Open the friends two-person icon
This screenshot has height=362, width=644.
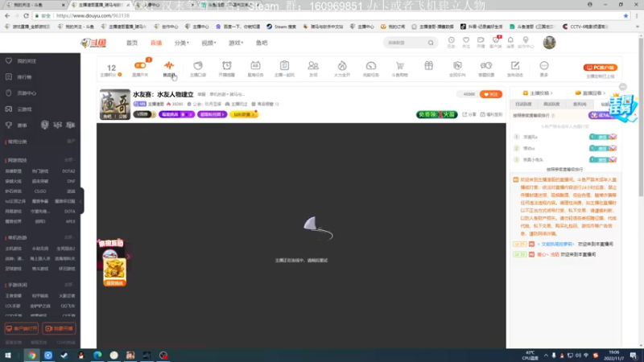pos(313,66)
